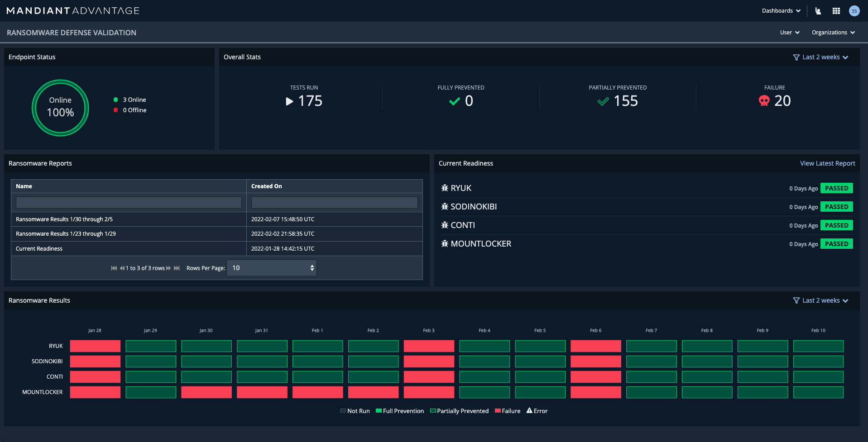Click the View Latest Report link
Image resolution: width=868 pixels, height=442 pixels.
[827, 163]
